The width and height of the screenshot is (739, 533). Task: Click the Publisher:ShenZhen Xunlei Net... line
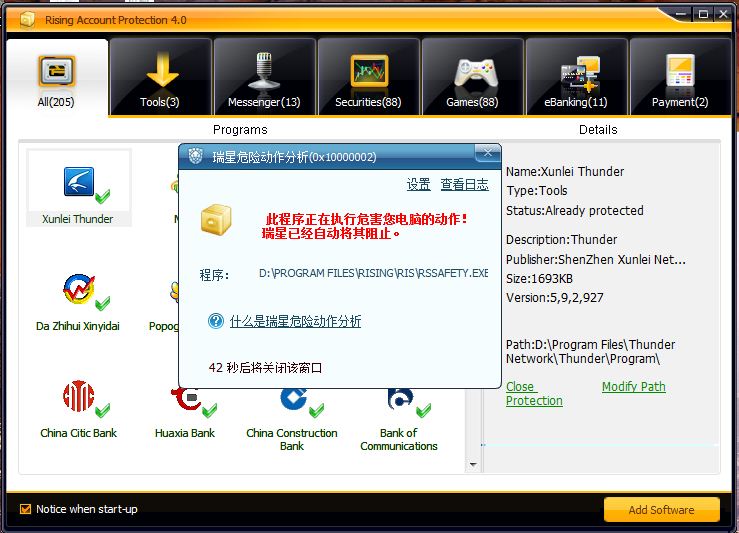596,260
